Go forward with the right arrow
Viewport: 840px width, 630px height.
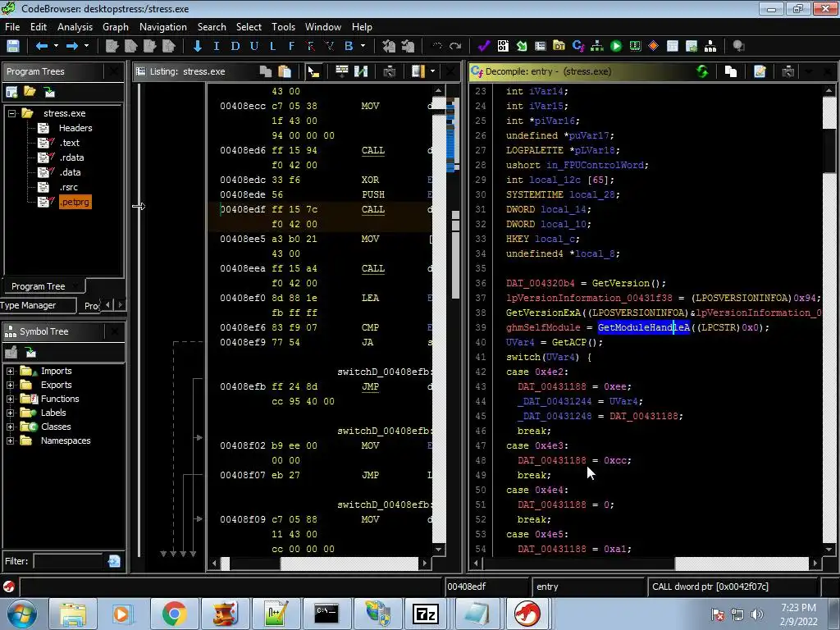click(x=72, y=46)
